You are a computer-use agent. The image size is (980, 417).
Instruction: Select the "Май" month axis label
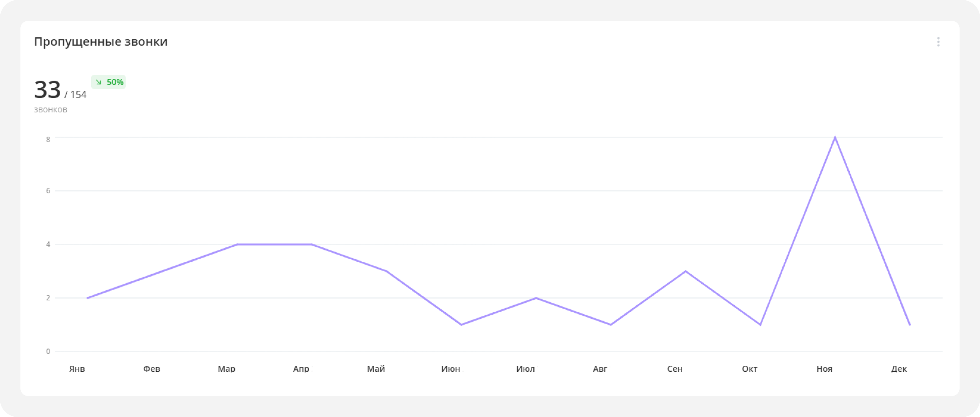(x=376, y=369)
